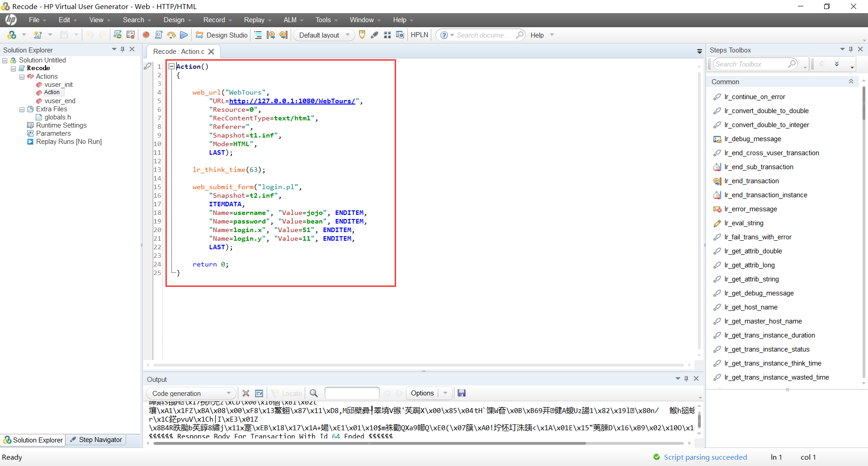Click HPLN button in toolbar
The width and height of the screenshot is (868, 466).
(419, 35)
